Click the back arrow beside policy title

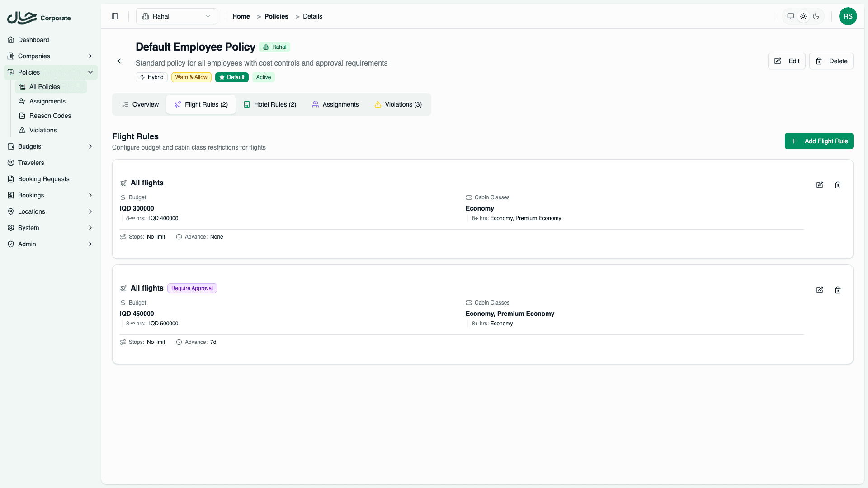(120, 61)
